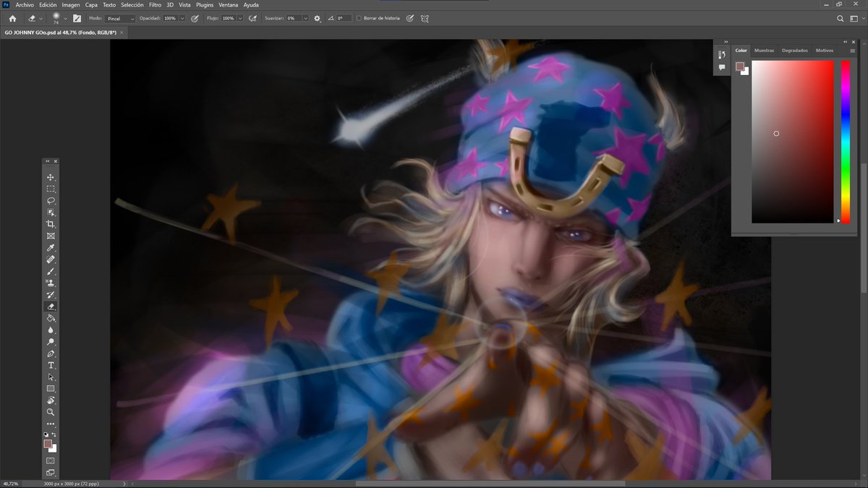Viewport: 868px width, 488px height.
Task: Expand the toolbox to two columns
Action: click(47, 161)
